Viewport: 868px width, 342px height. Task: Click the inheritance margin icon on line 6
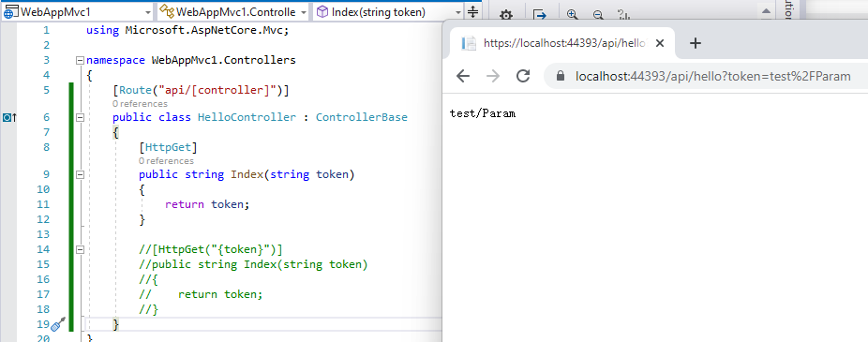[8, 117]
